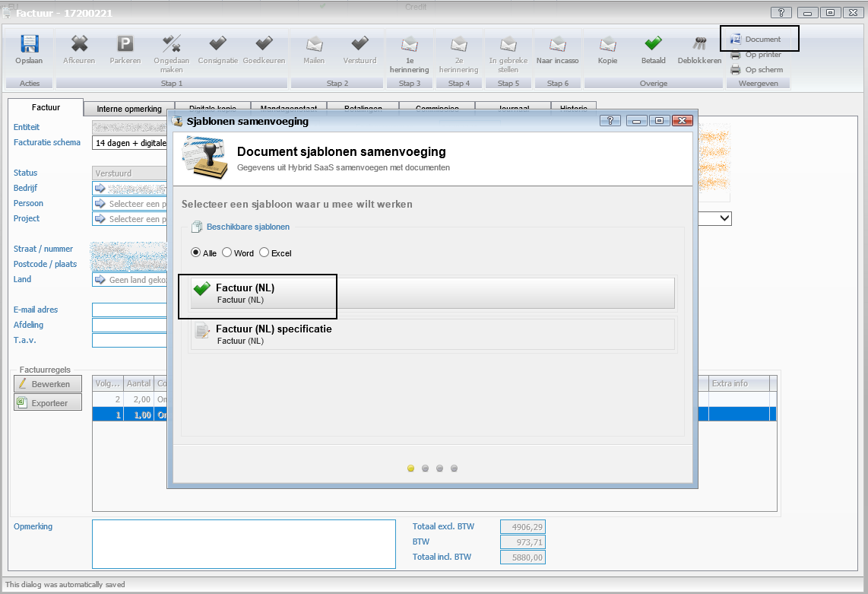Select the Alle radio button
The height and width of the screenshot is (594, 868).
(x=196, y=253)
